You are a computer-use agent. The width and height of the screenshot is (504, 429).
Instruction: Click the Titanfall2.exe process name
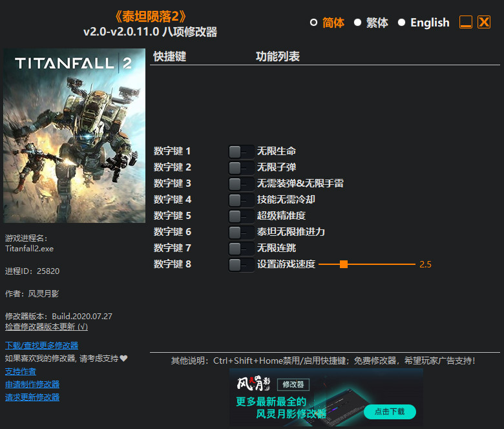coord(29,249)
